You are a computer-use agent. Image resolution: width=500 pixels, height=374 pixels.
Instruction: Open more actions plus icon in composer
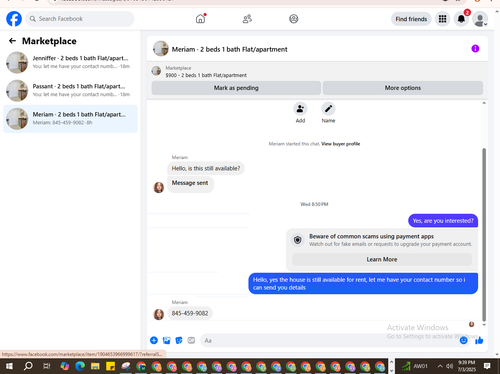coord(154,340)
